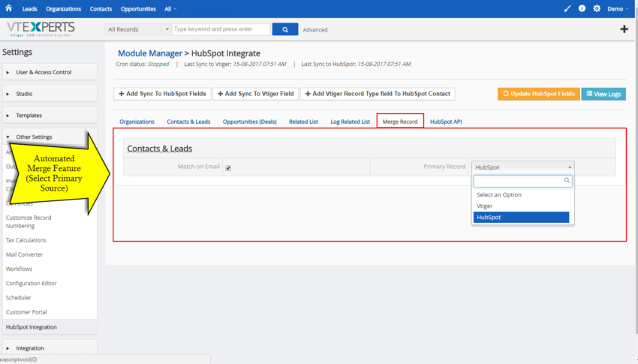The width and height of the screenshot is (638, 364).
Task: Switch to the Log Related List tab
Action: click(x=350, y=122)
